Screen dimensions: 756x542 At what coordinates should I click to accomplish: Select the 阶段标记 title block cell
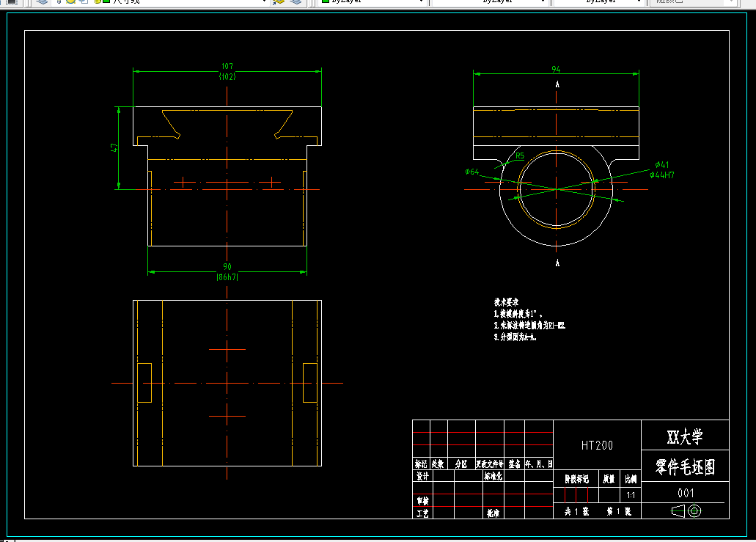click(576, 479)
